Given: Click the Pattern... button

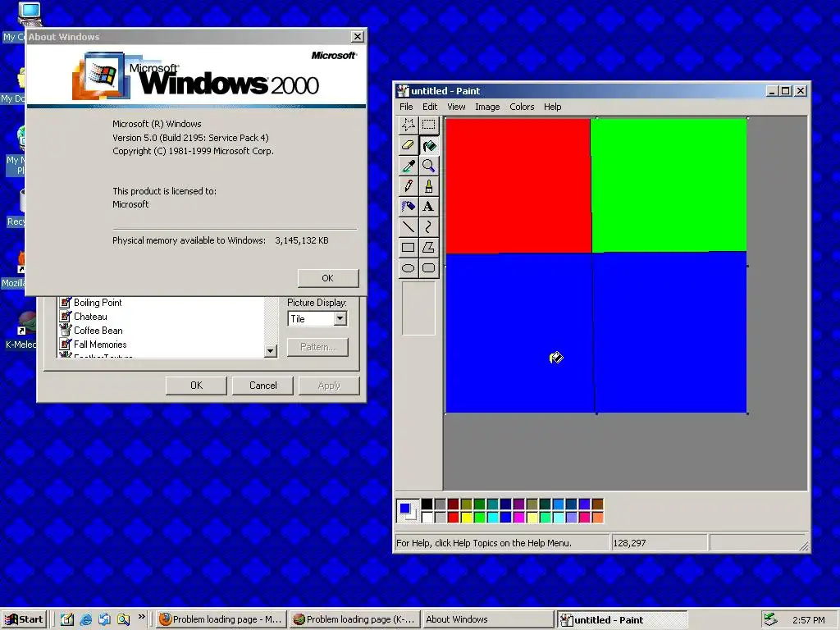Looking at the screenshot, I should click(x=317, y=347).
